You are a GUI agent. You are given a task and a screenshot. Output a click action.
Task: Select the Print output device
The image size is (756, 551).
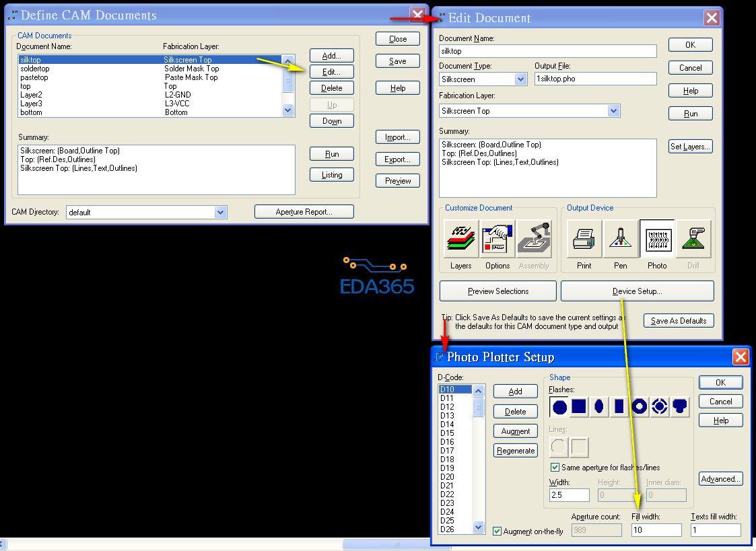pos(584,239)
